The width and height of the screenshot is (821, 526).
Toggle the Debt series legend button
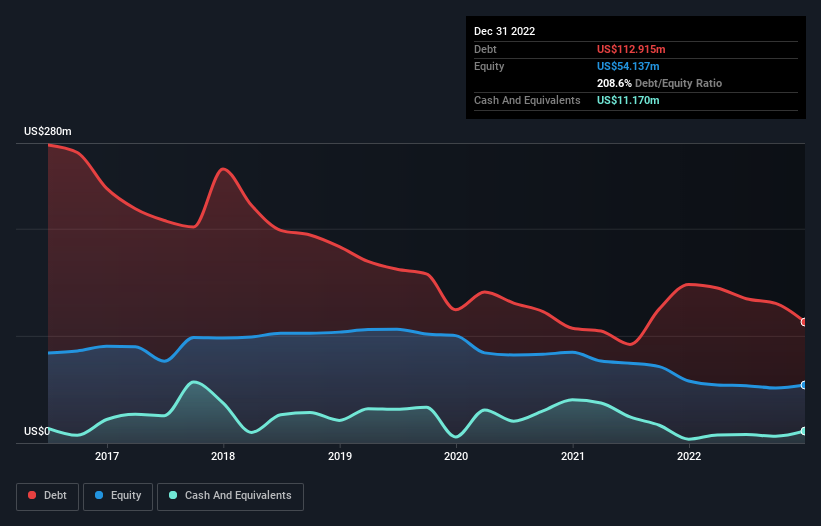coord(48,496)
